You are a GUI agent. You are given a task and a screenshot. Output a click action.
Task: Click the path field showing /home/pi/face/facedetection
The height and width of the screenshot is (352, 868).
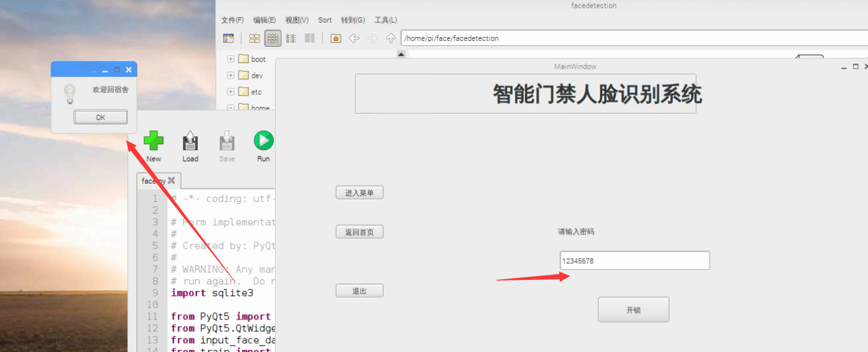pos(634,38)
